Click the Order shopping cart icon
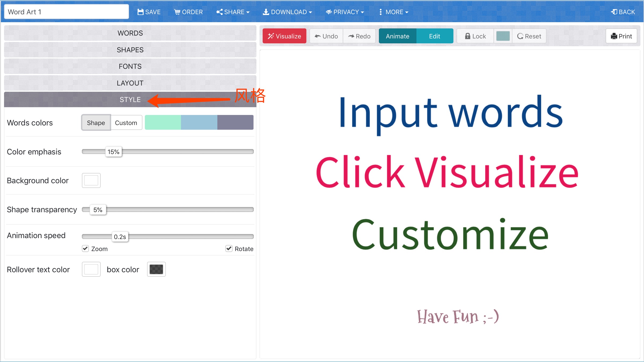 (177, 12)
